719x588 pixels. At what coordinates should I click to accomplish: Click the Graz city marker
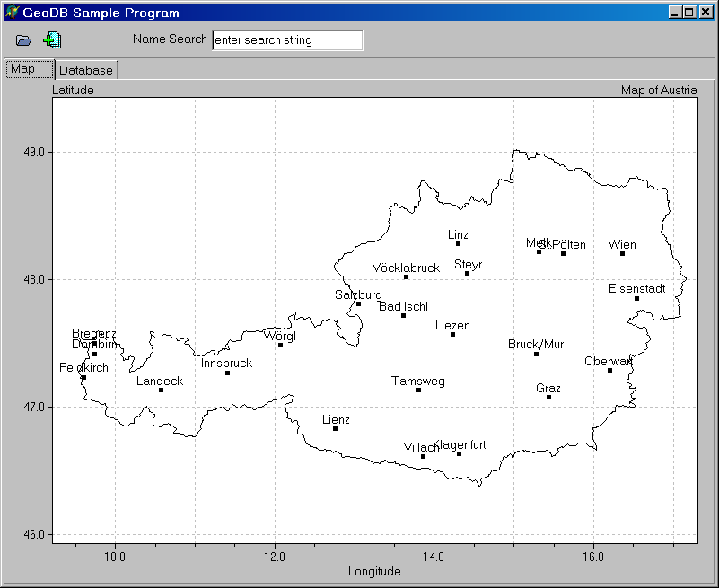[548, 397]
